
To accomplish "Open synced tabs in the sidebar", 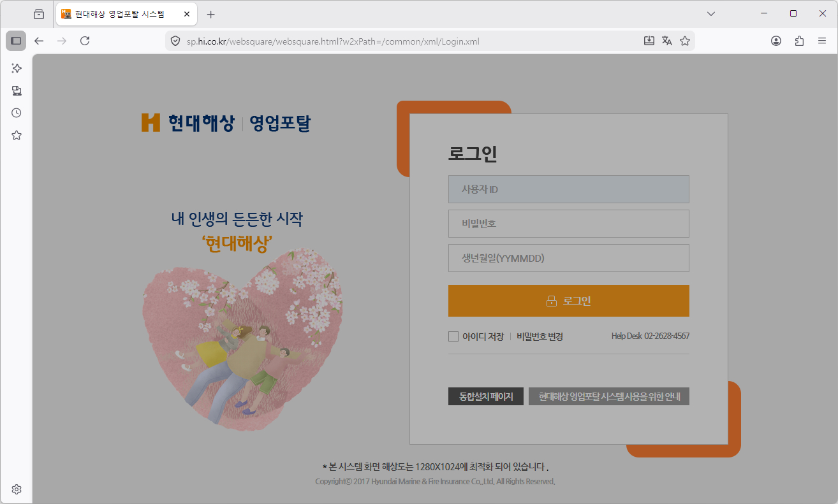I will (x=17, y=90).
